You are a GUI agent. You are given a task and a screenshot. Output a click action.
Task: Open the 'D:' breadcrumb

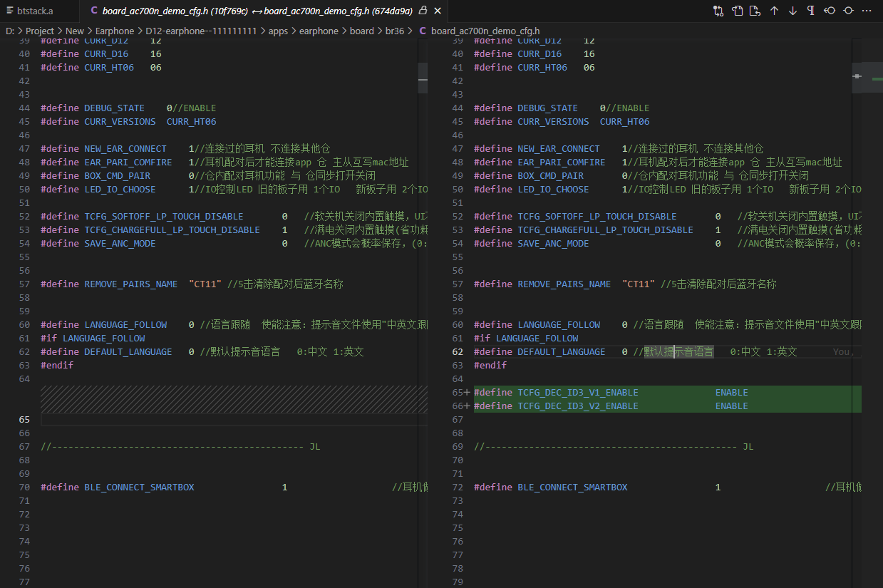pyautogui.click(x=9, y=31)
